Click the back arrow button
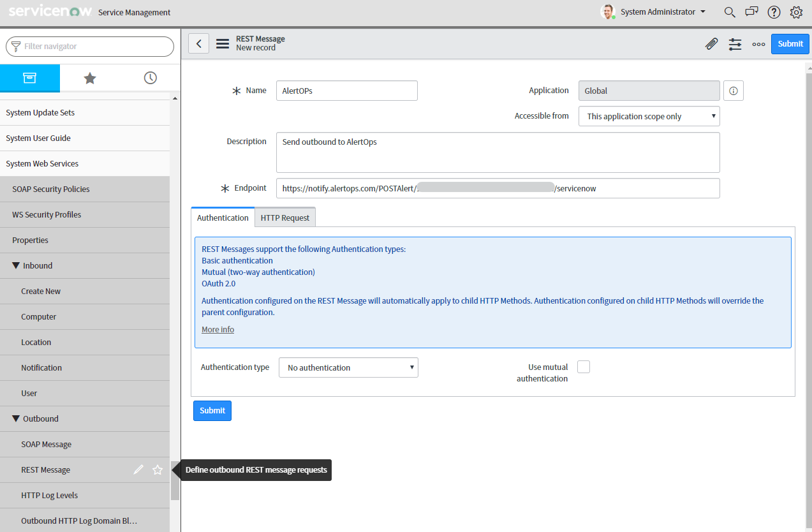The height and width of the screenshot is (532, 812). coord(199,43)
